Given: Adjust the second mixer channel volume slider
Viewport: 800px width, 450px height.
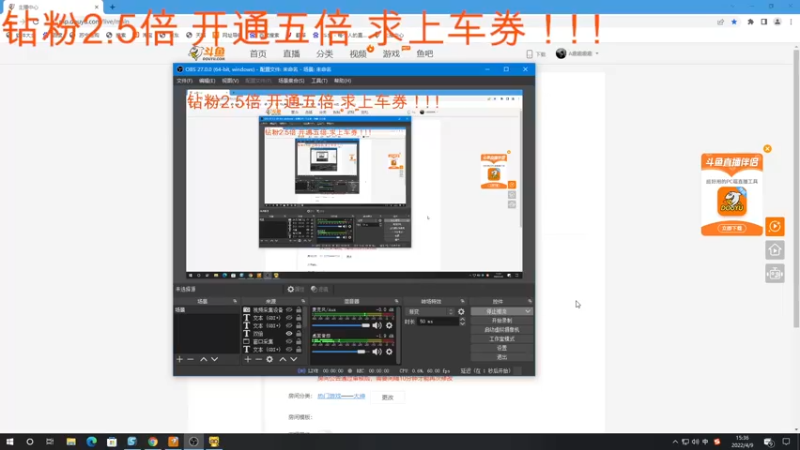Looking at the screenshot, I should [341, 352].
